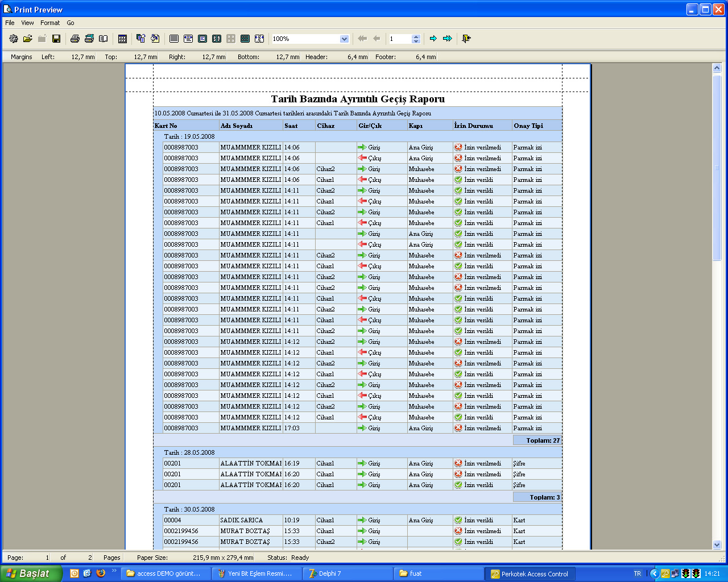
Task: Select the two-page view layout icon
Action: (x=217, y=39)
